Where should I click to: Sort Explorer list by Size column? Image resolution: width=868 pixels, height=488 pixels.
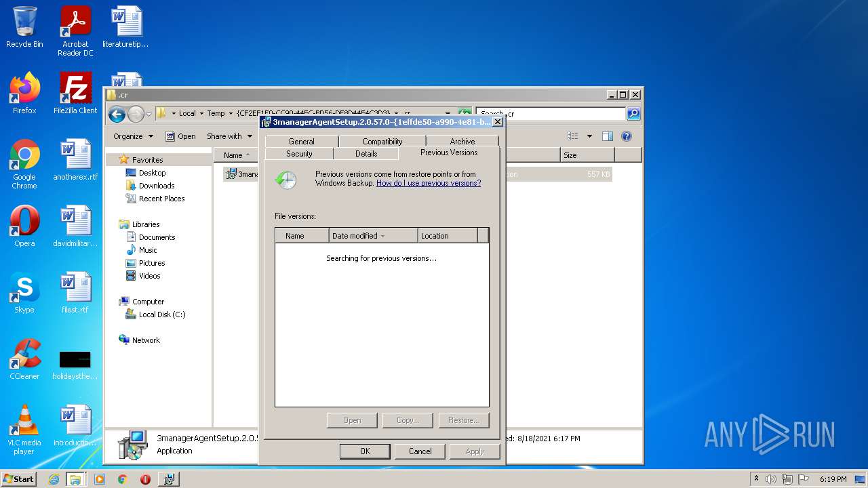(x=587, y=155)
